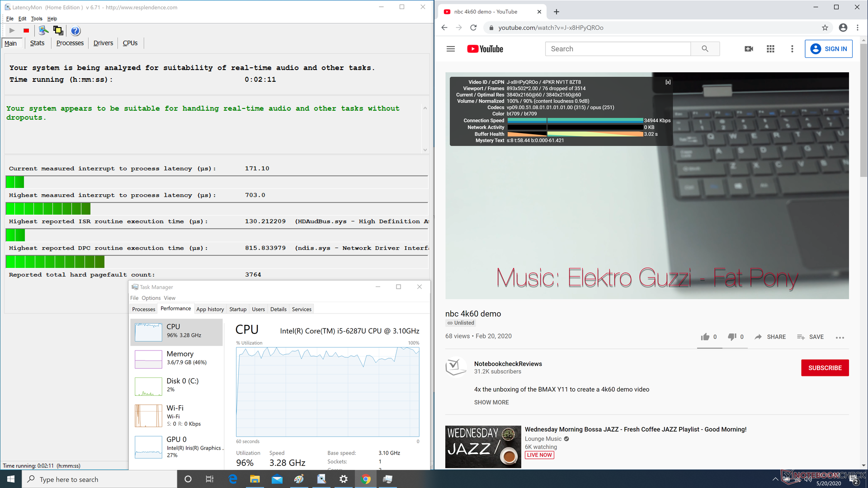Click SHARE under the video
This screenshot has height=488, width=868.
point(770,337)
